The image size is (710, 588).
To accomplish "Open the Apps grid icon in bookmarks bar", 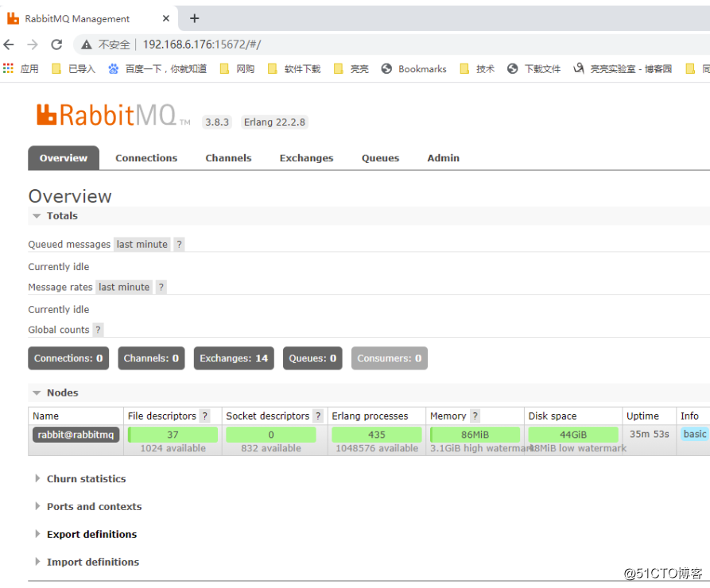I will click(x=8, y=68).
